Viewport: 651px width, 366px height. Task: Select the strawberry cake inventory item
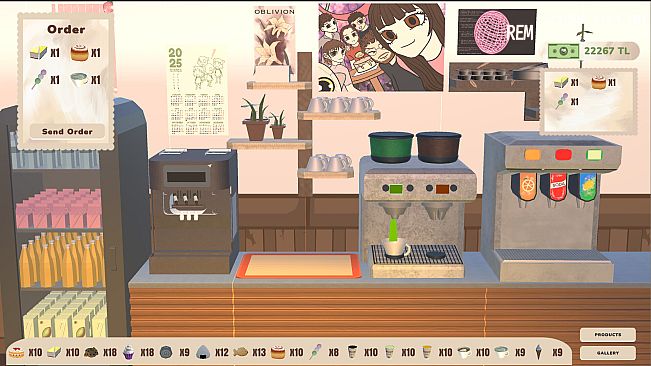coord(16,353)
